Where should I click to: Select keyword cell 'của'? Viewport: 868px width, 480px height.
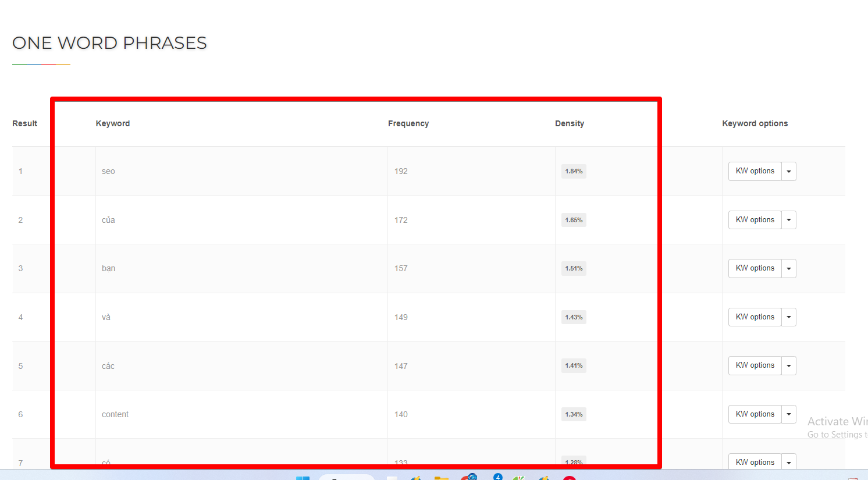[108, 220]
